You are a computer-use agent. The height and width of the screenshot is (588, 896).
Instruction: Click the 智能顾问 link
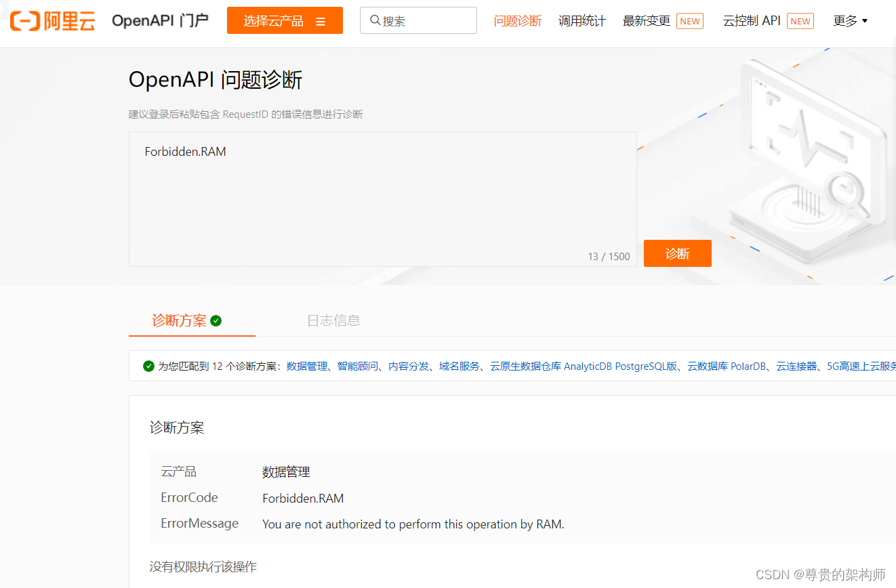358,366
